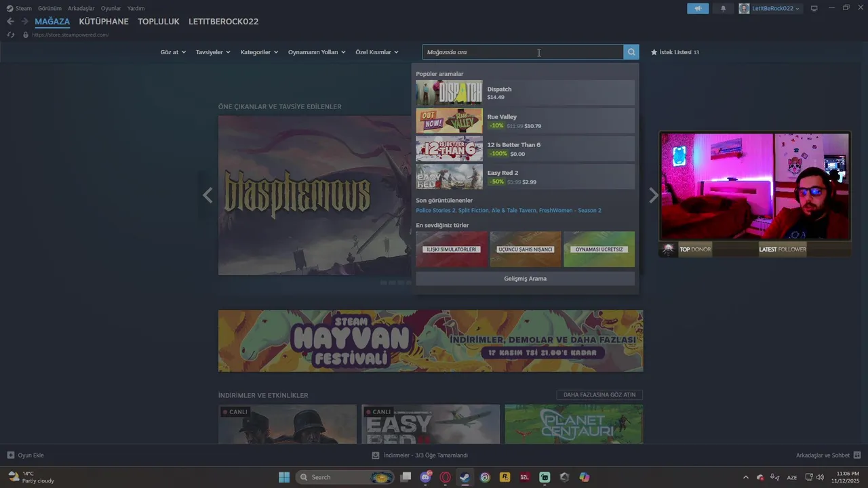Open İstek Listesi wishlist
The image size is (868, 488).
pyautogui.click(x=675, y=52)
